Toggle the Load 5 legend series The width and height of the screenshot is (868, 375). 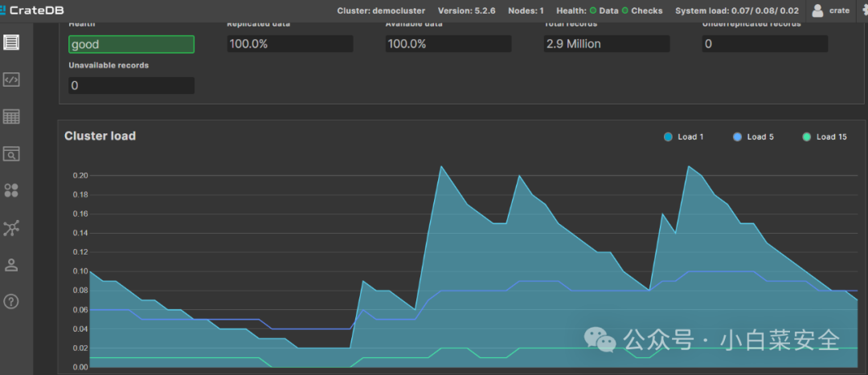(753, 137)
